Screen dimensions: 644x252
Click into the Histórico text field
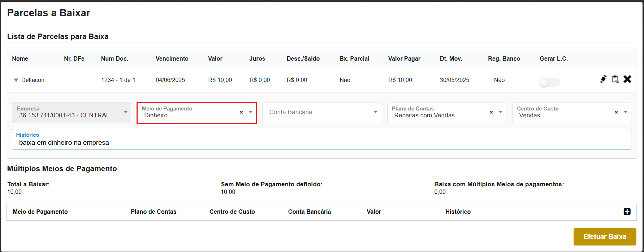[321, 143]
